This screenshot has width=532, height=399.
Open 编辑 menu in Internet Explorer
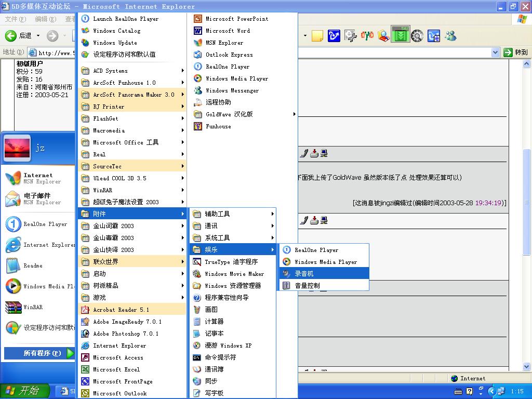46,19
